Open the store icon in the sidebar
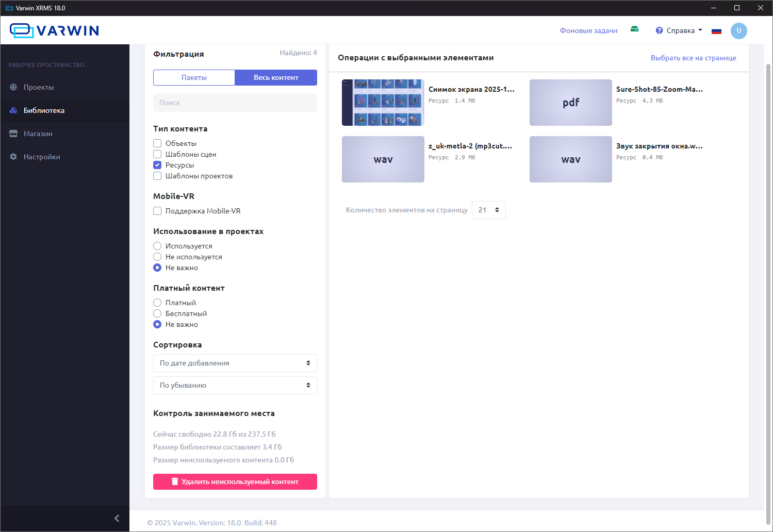 pyautogui.click(x=13, y=134)
